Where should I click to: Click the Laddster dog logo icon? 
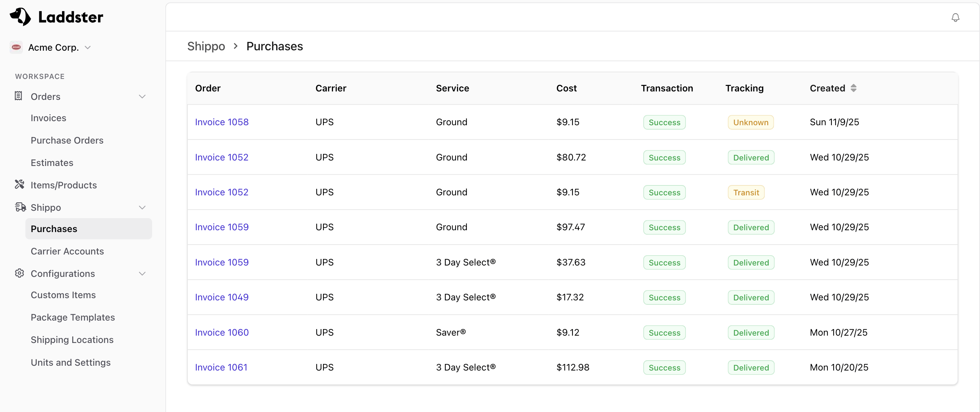[x=20, y=17]
